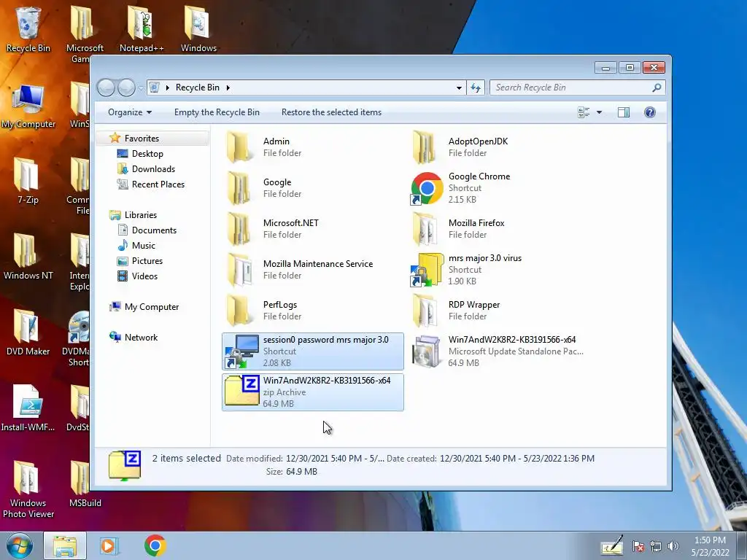
Task: Empty the Recycle Bin
Action: click(217, 112)
